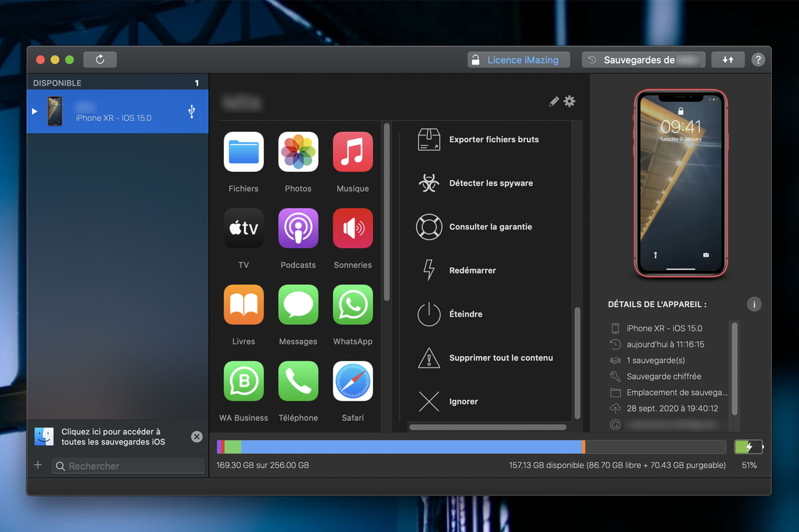Image resolution: width=799 pixels, height=532 pixels.
Task: Open the Téléphone app icon
Action: (x=298, y=381)
